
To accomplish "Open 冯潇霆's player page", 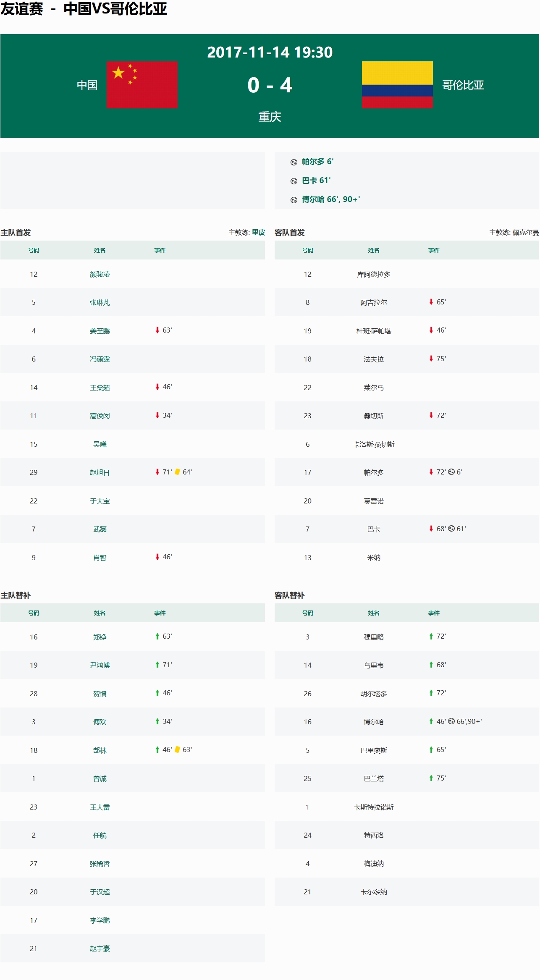I will pos(100,359).
